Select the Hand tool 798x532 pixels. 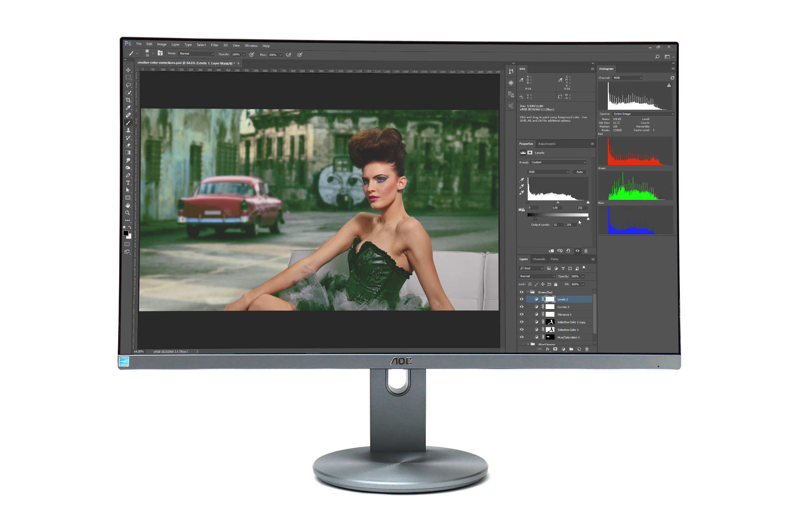(127, 205)
